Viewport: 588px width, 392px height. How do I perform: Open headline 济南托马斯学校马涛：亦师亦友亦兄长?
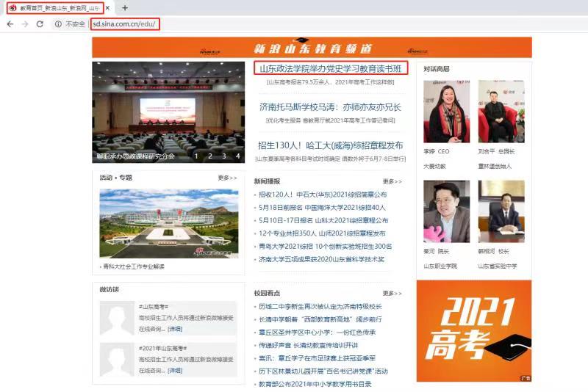[x=330, y=107]
